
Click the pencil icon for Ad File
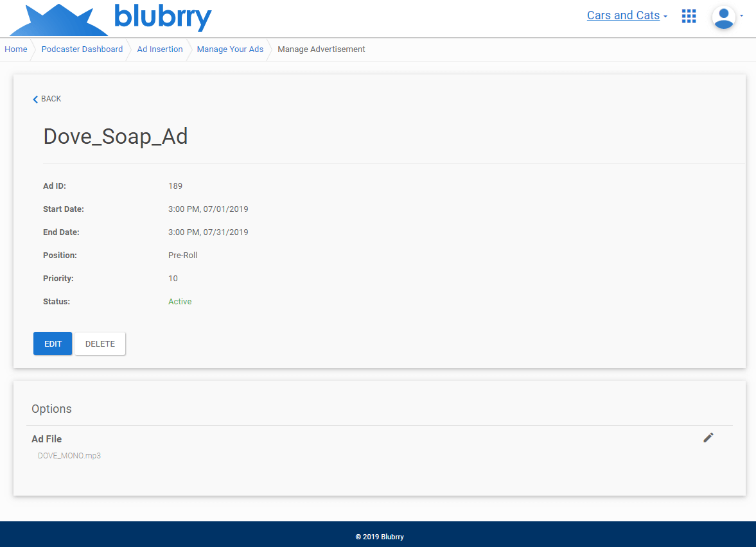tap(708, 438)
